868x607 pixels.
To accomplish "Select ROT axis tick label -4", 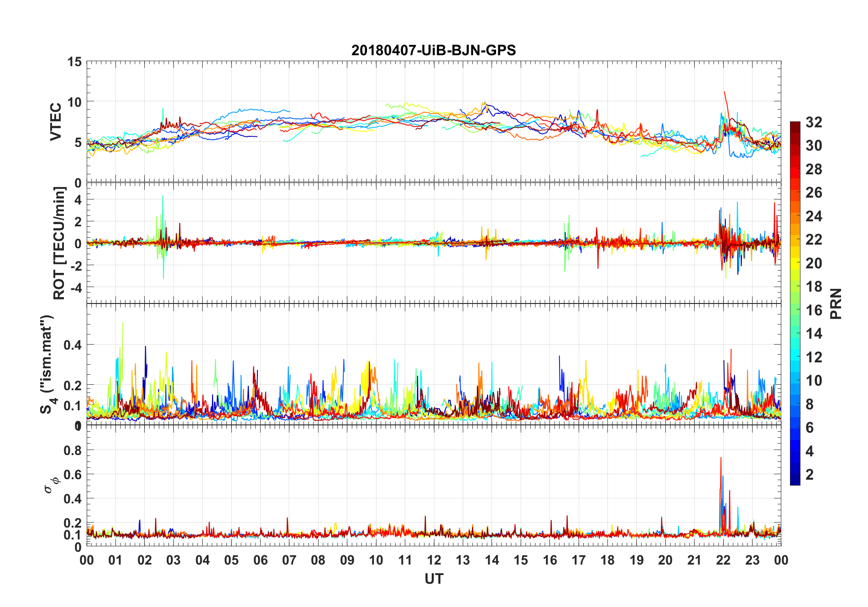I will coord(75,288).
